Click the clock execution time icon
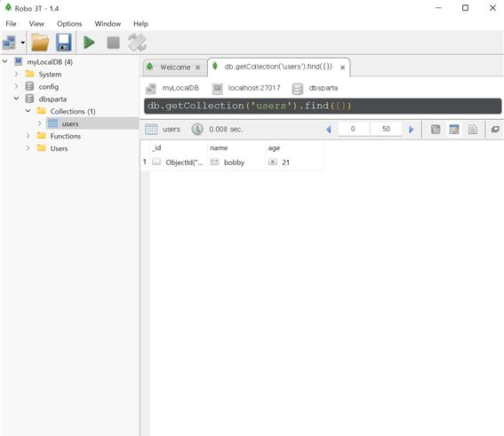 tap(197, 129)
